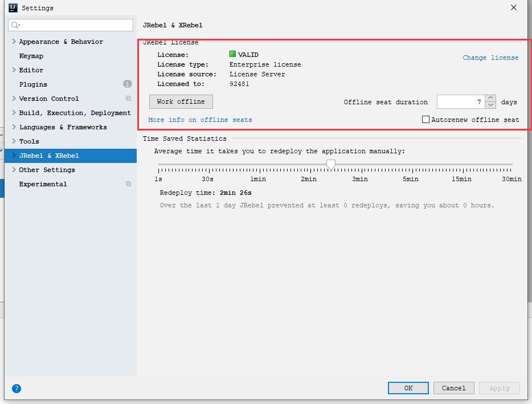Image resolution: width=532 pixels, height=404 pixels.
Task: Expand Appearance & Behavior section
Action: click(x=14, y=42)
